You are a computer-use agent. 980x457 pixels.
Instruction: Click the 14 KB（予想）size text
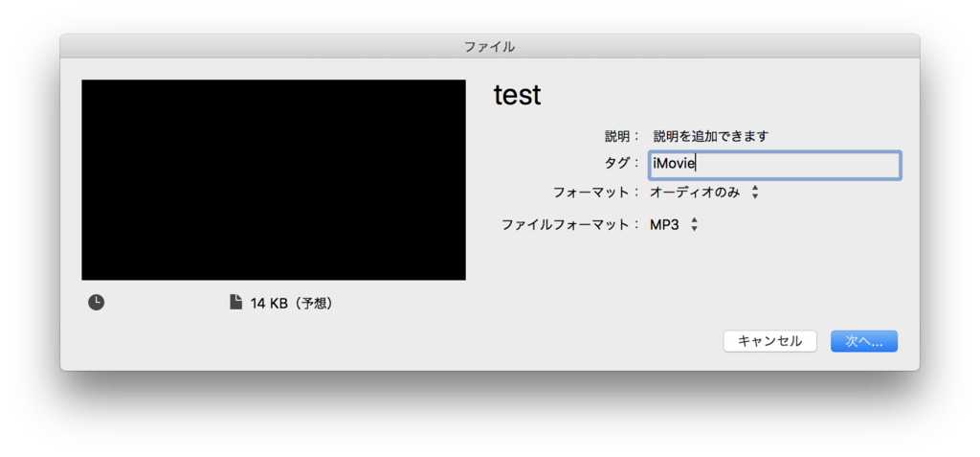294,304
